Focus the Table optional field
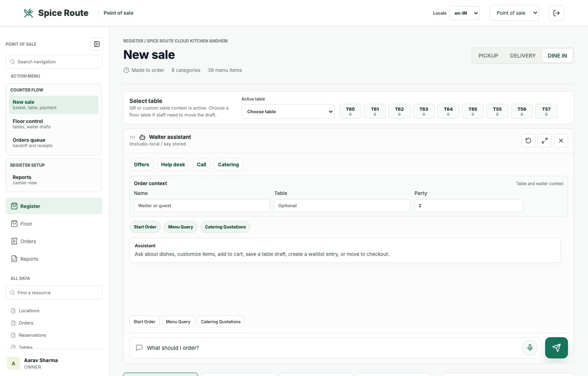588x376 pixels. pos(342,206)
